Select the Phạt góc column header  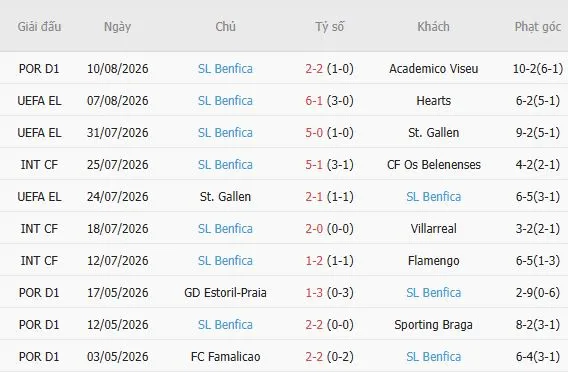[x=538, y=26]
